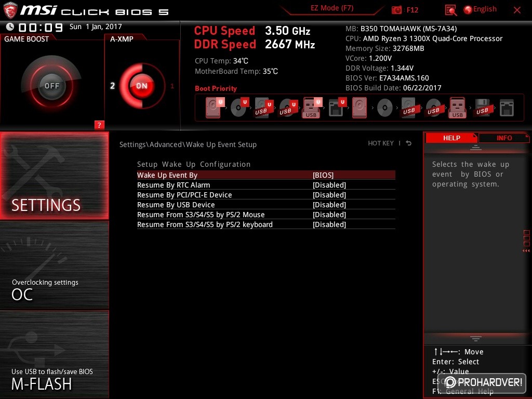Image resolution: width=532 pixels, height=399 pixels.
Task: Select UEFI network boot device icon
Action: pyautogui.click(x=337, y=108)
